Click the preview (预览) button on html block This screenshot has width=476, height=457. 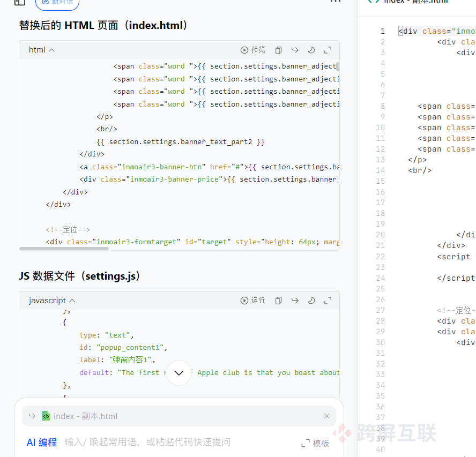(252, 50)
